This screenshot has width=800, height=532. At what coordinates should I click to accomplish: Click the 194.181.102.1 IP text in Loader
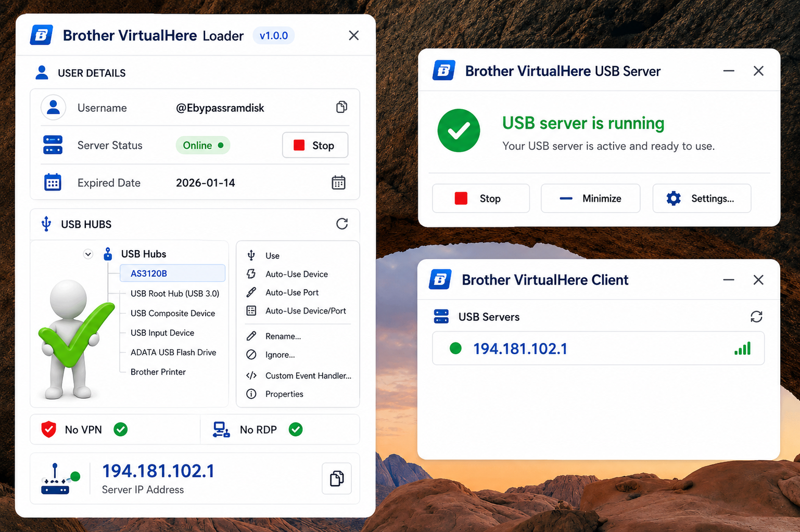click(x=158, y=471)
